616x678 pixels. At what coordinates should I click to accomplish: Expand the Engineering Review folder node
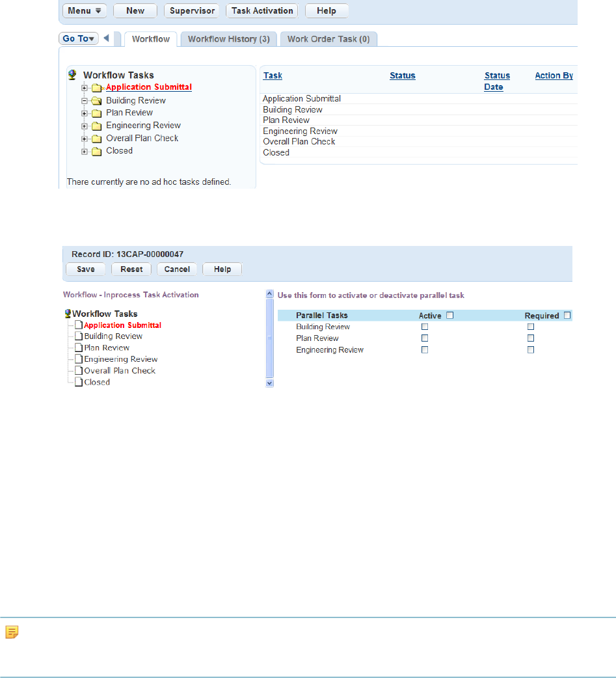click(85, 126)
